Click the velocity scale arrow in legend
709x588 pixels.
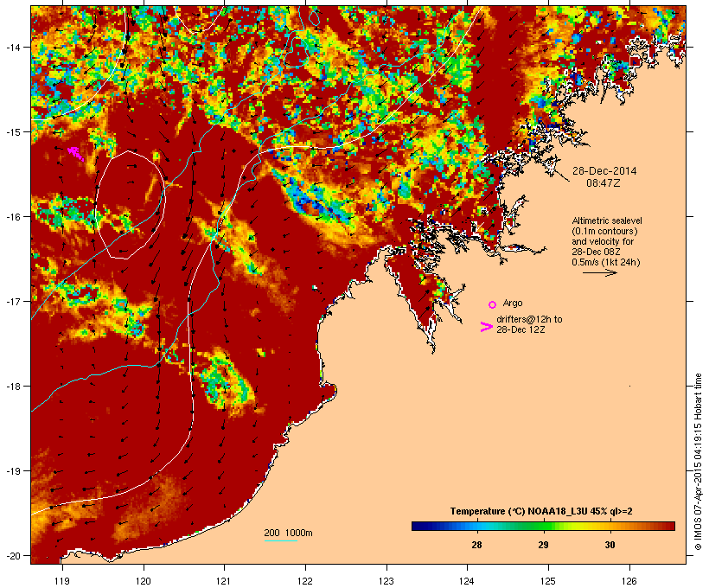599,272
